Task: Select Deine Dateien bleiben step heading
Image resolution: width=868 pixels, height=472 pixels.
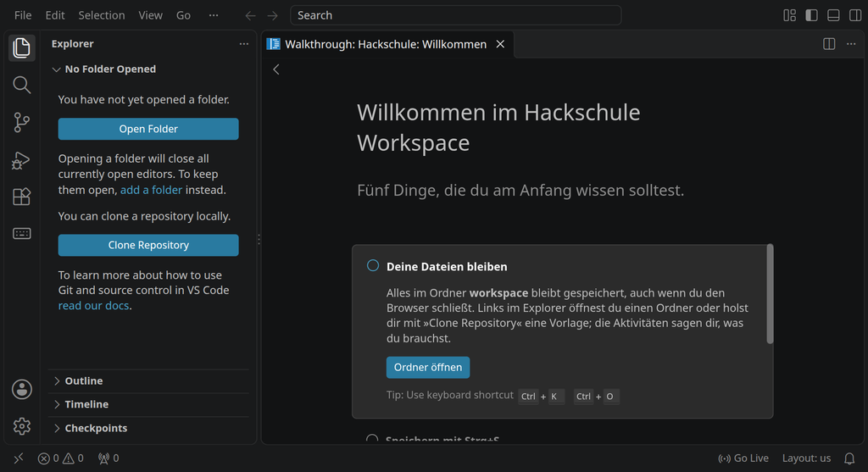Action: click(x=447, y=267)
